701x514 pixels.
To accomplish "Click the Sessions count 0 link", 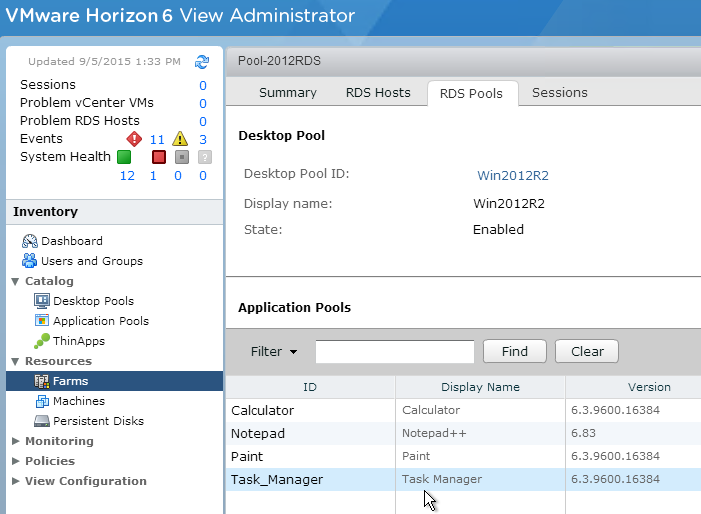I will [203, 85].
